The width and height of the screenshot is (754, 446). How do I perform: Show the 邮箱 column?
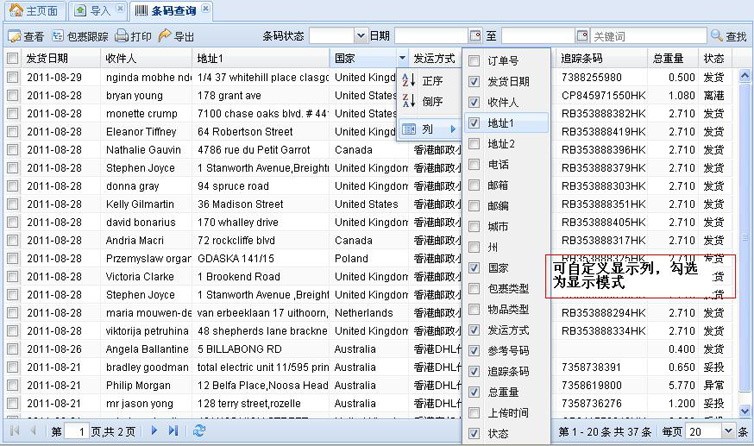[474, 185]
